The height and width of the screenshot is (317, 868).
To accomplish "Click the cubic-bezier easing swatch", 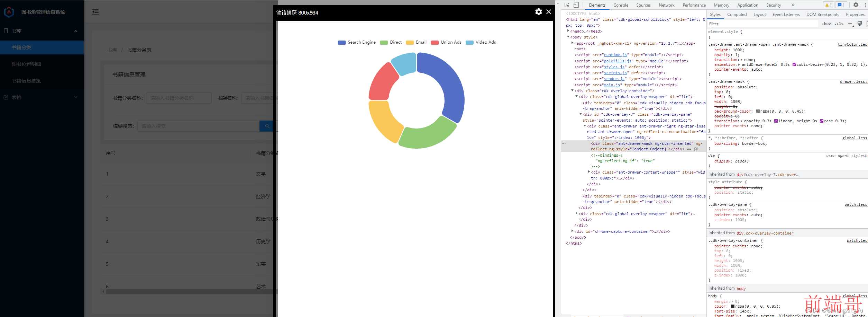I will pos(794,64).
